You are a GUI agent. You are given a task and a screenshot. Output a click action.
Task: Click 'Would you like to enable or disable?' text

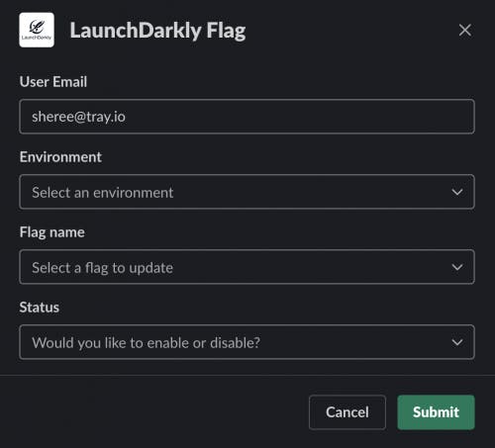(x=147, y=343)
